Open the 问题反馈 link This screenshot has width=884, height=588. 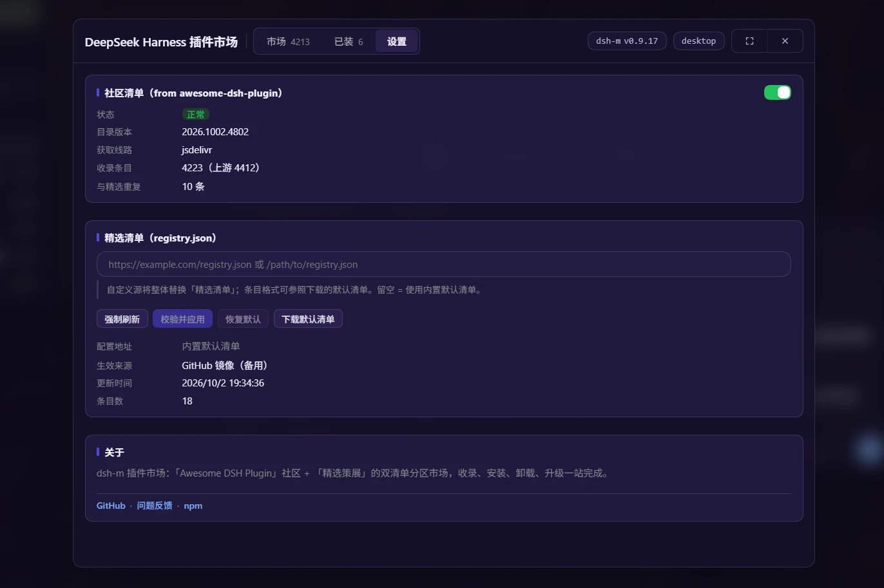155,506
